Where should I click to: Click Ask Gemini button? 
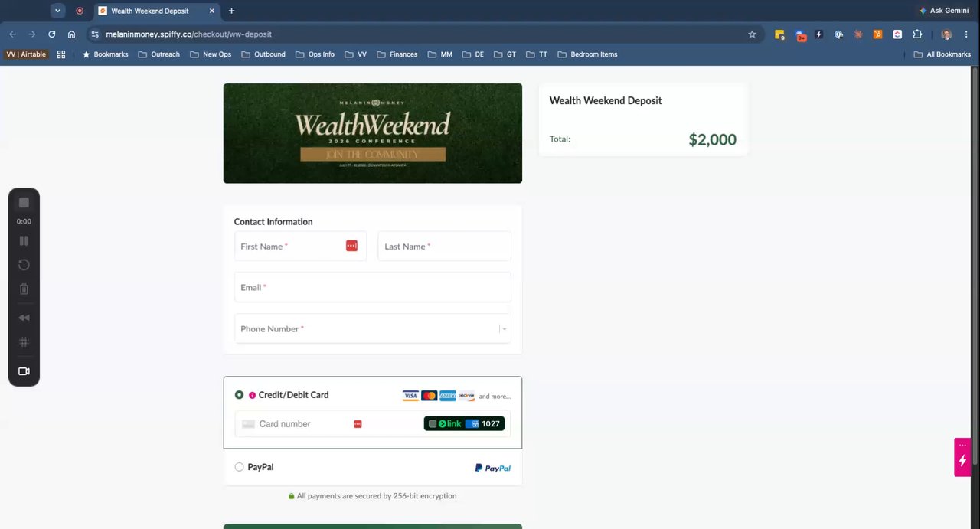point(943,11)
